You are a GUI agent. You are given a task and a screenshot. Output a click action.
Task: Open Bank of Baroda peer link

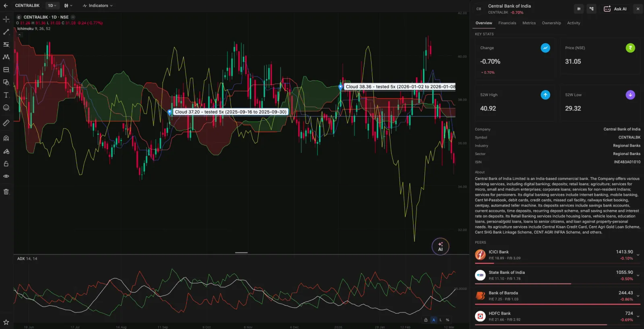click(503, 293)
